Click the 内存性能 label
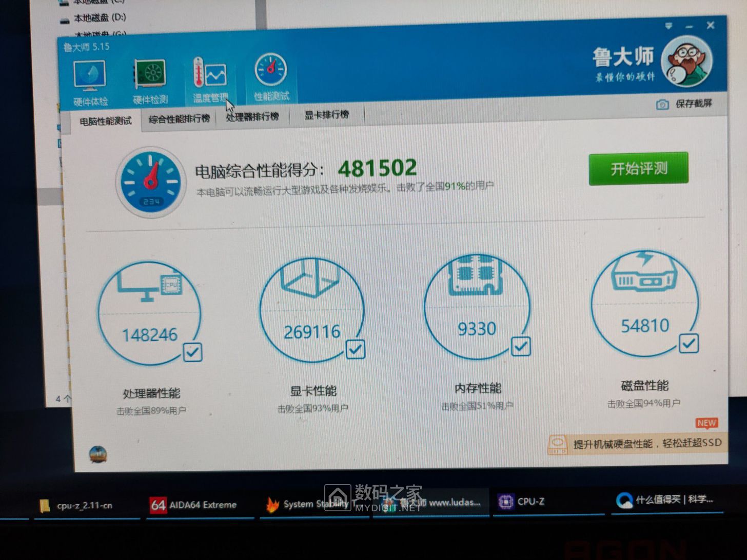 pyautogui.click(x=478, y=388)
